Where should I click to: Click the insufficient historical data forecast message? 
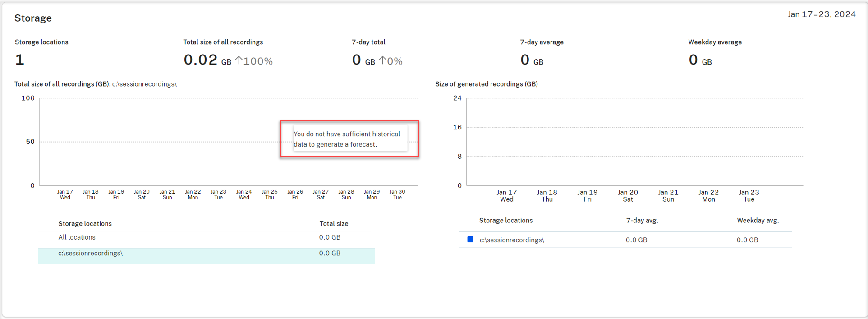click(347, 139)
